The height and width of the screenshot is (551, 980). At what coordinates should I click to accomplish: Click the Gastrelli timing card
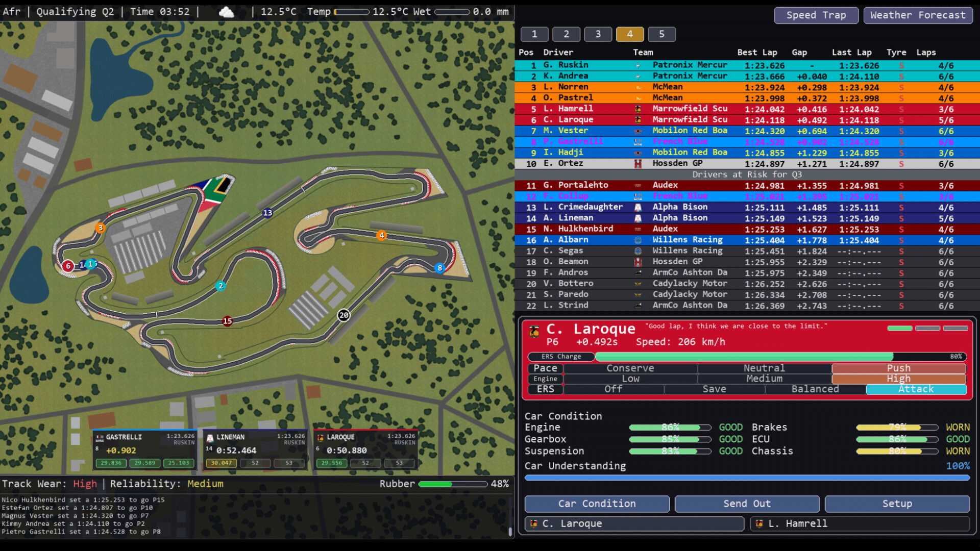[145, 450]
